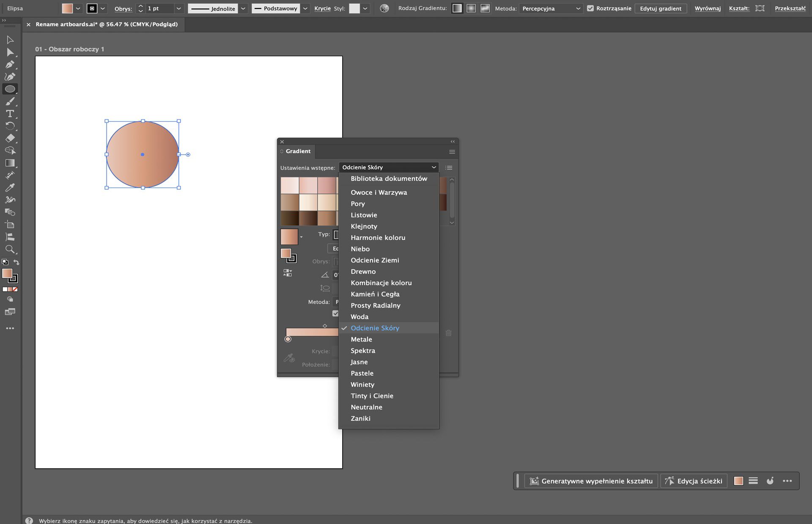Expand the Jednolite stroke profile dropdown
The height and width of the screenshot is (524, 812).
click(243, 8)
